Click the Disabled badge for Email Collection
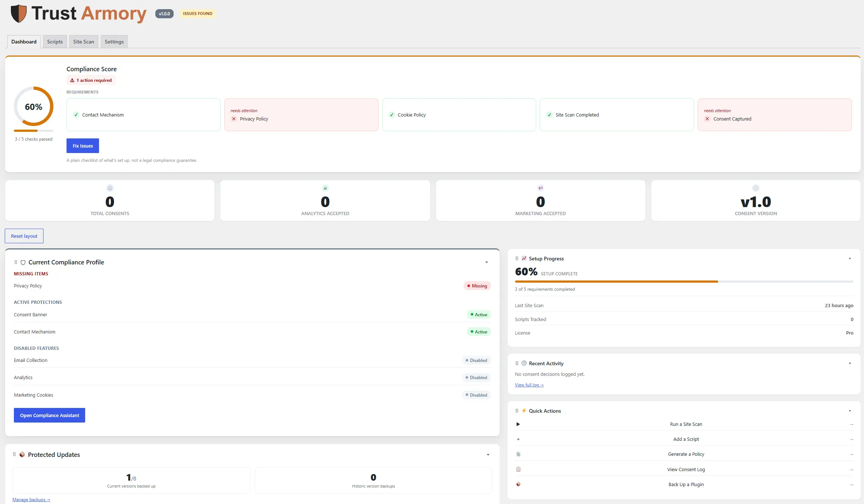This screenshot has height=504, width=864. 476,360
